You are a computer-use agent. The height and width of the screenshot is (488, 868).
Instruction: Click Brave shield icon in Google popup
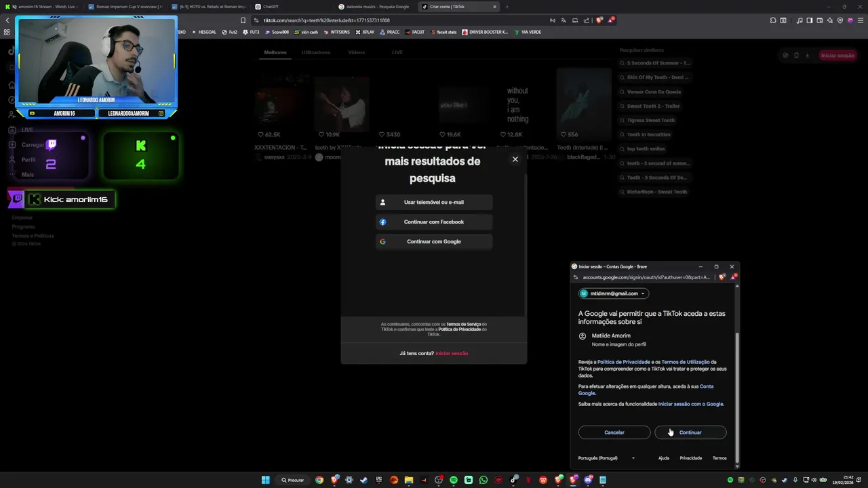tap(723, 277)
